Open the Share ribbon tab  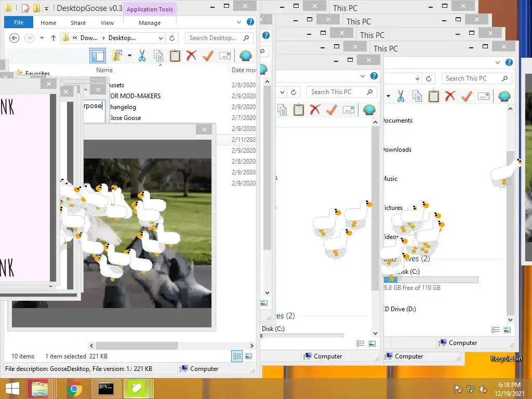click(x=78, y=23)
